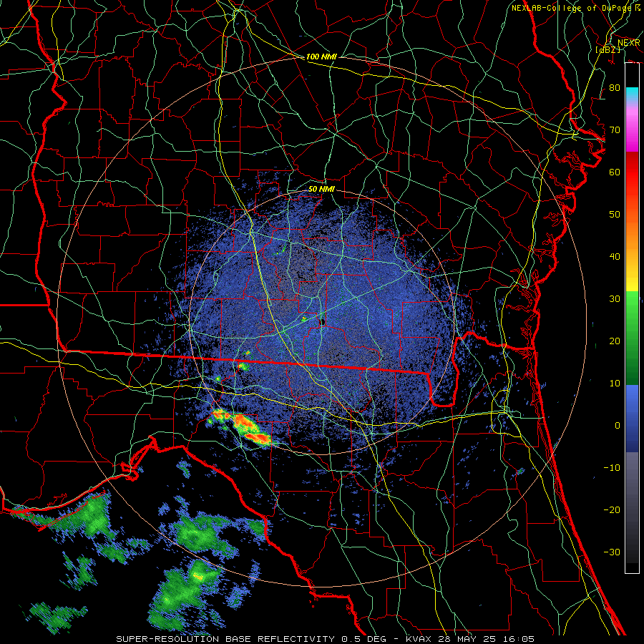The width and height of the screenshot is (644, 644).
Task: Click the 60 value on reflectivity scale
Action: coord(615,172)
